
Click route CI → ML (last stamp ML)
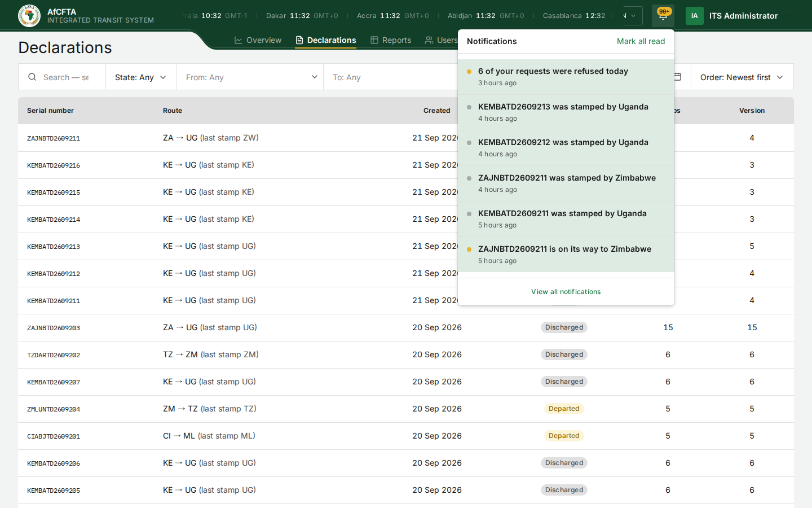coord(209,436)
